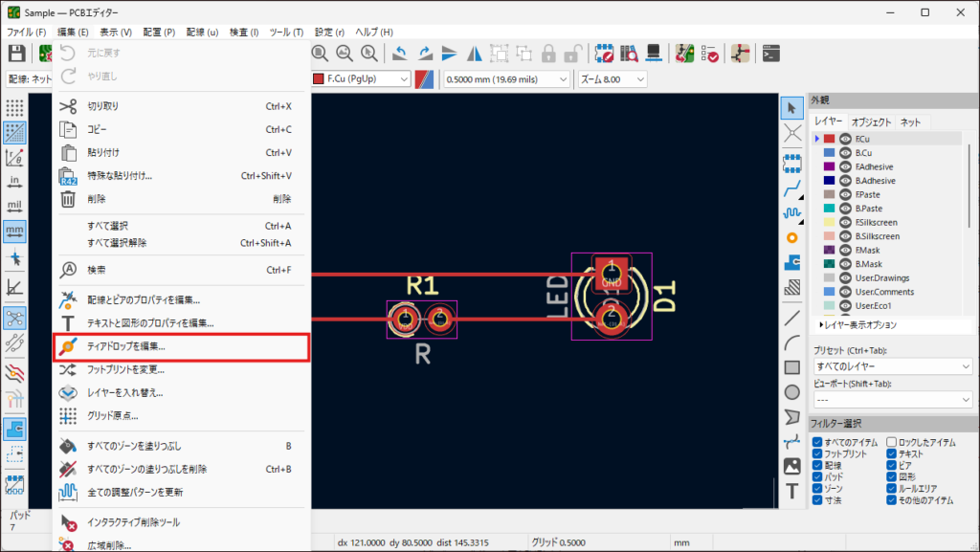Select the draw circle tool
Screen dimensions: 980x552
point(792,391)
